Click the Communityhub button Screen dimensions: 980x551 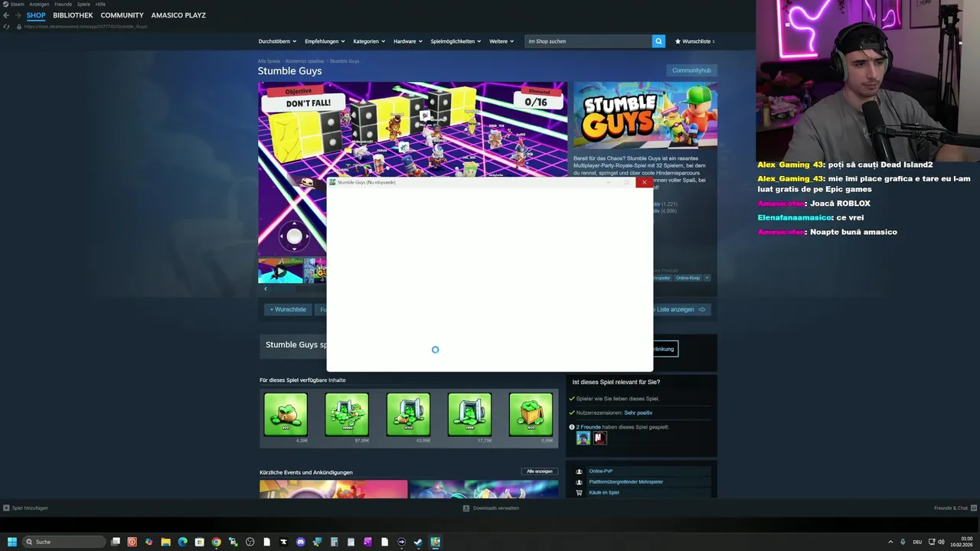(691, 70)
